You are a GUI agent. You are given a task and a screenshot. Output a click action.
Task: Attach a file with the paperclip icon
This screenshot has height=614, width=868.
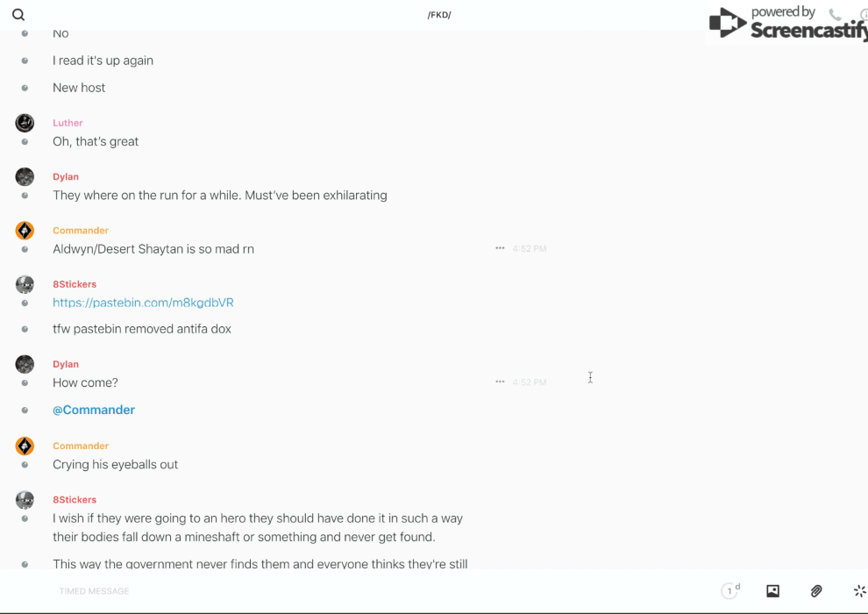coord(816,591)
